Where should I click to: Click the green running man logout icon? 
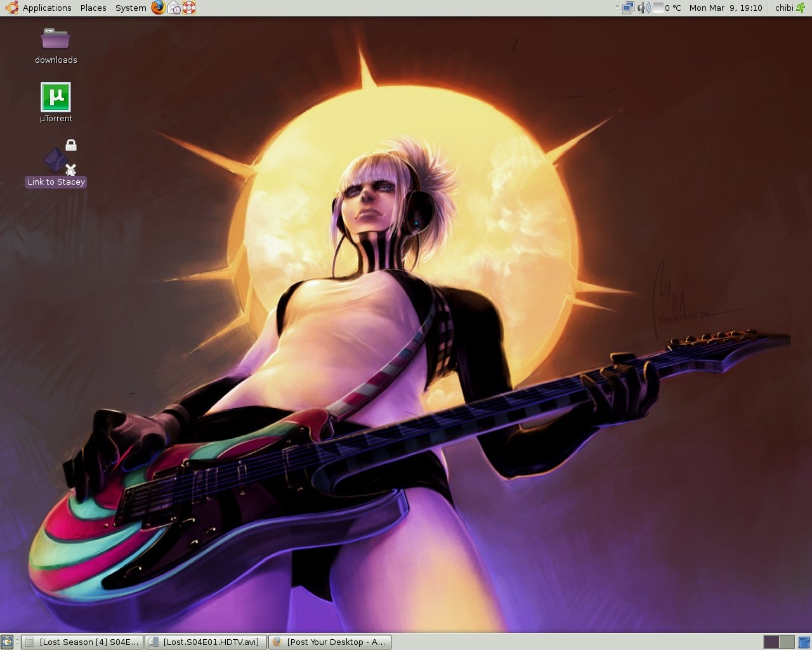[x=801, y=8]
